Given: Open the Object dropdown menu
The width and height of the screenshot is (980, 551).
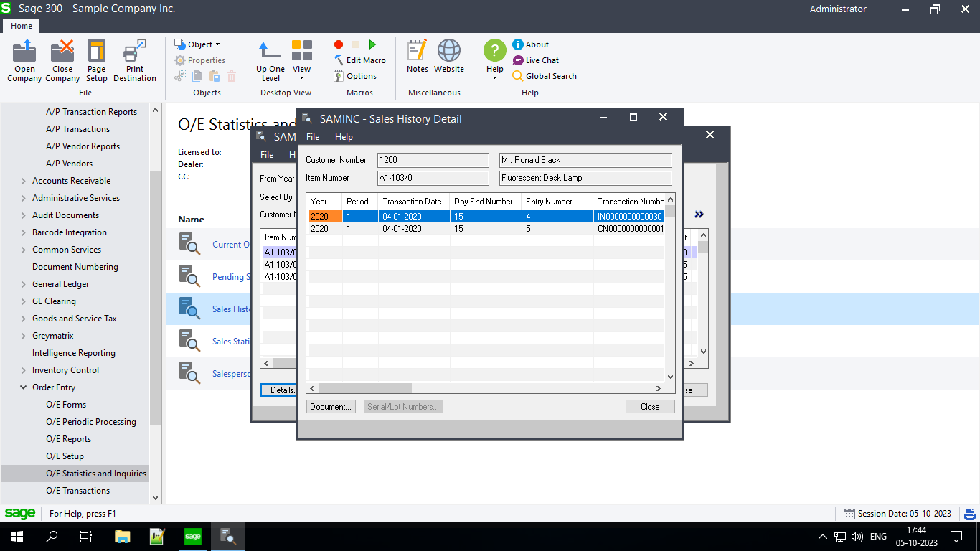Looking at the screenshot, I should (199, 44).
